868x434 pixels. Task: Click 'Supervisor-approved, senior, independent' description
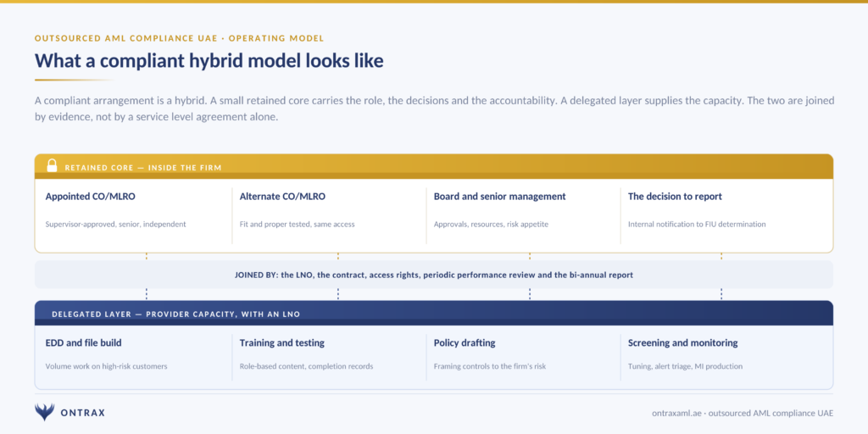point(115,225)
